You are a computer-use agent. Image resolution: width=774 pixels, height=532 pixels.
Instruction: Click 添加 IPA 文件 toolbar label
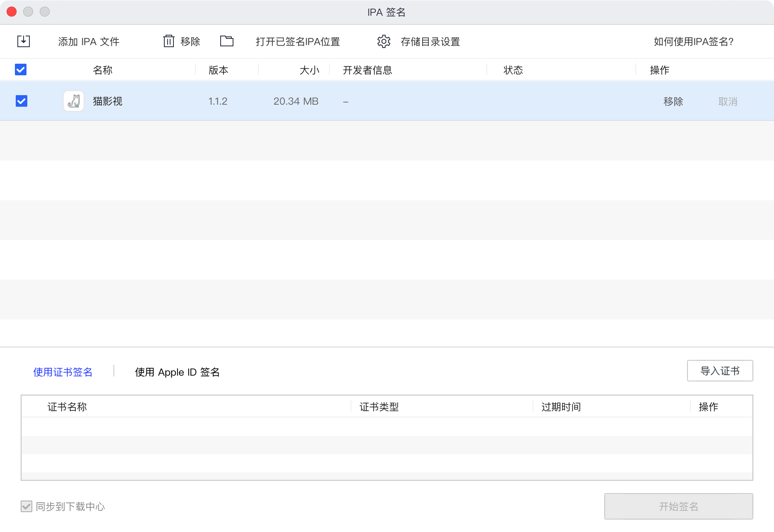tap(89, 41)
